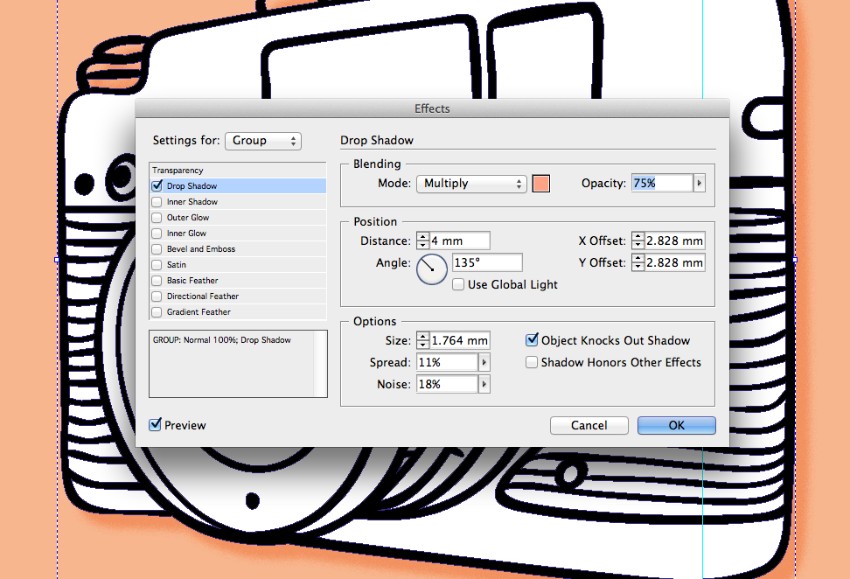Click the Angle dial control
The image size is (850, 579).
[432, 269]
